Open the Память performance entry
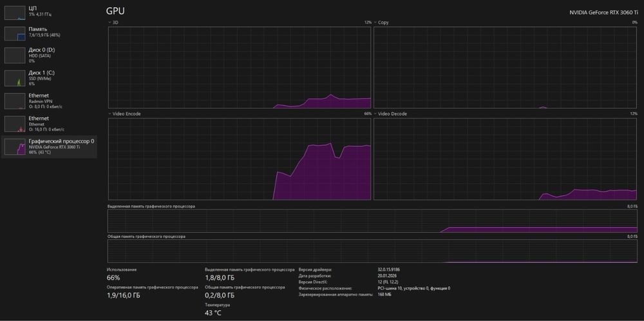 50,34
